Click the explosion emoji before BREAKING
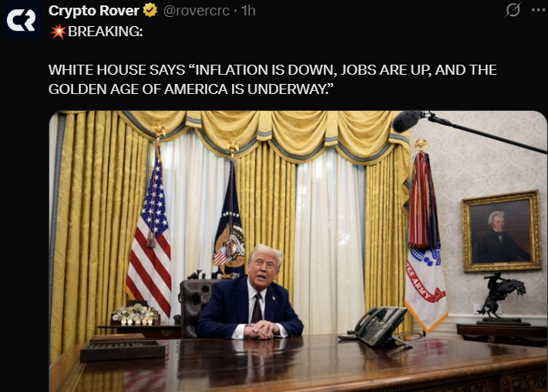This screenshot has width=548, height=392. (58, 32)
